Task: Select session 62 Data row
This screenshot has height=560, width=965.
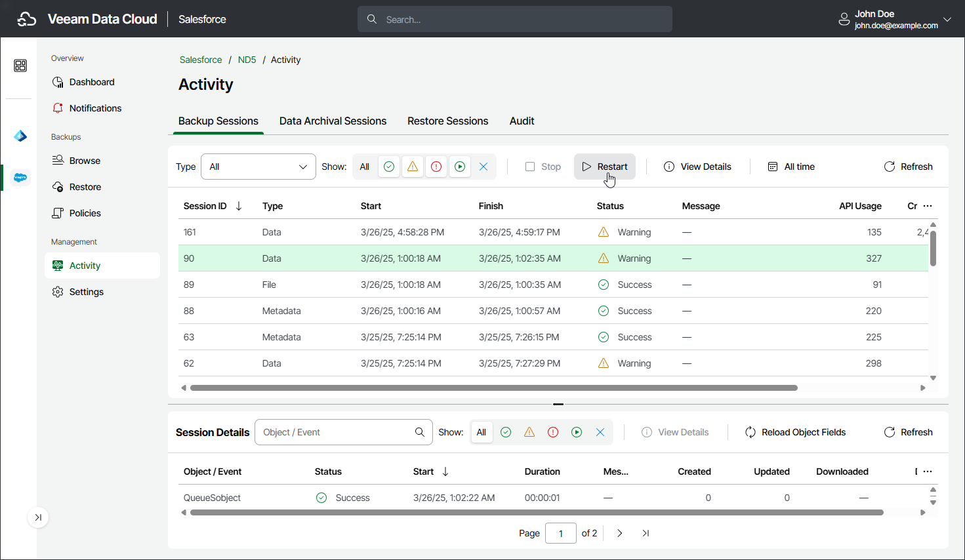Action: (553, 363)
